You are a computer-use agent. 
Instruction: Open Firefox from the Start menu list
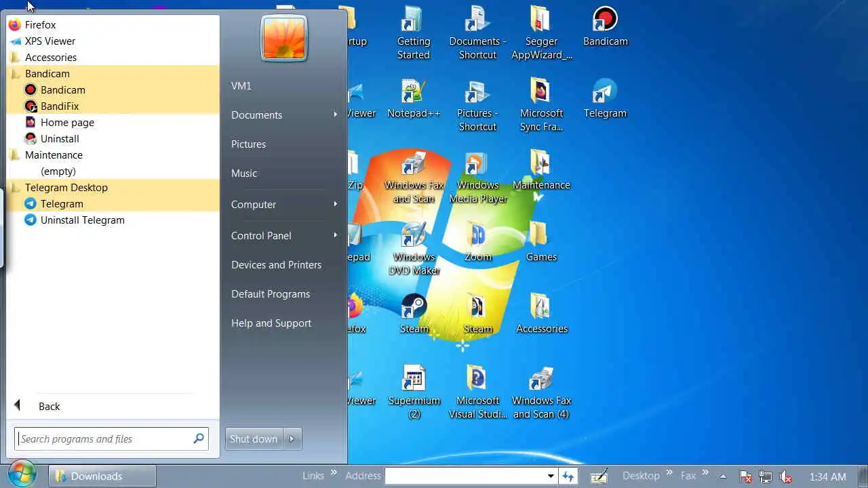[113, 25]
